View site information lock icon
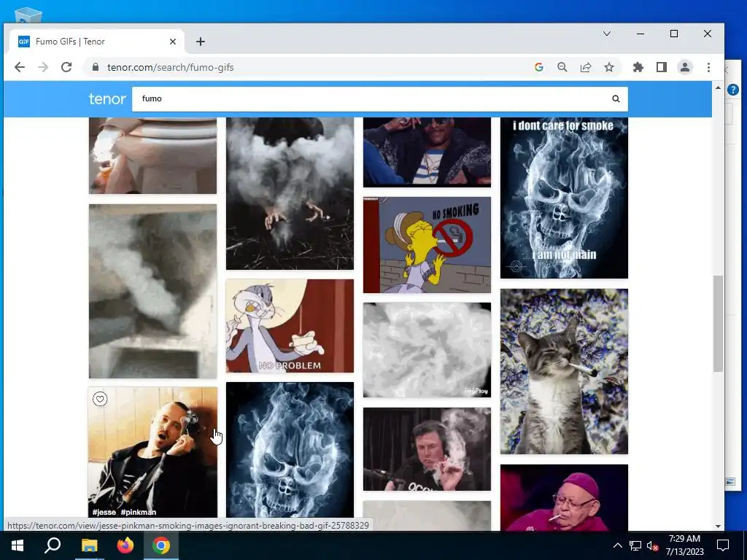 point(96,67)
